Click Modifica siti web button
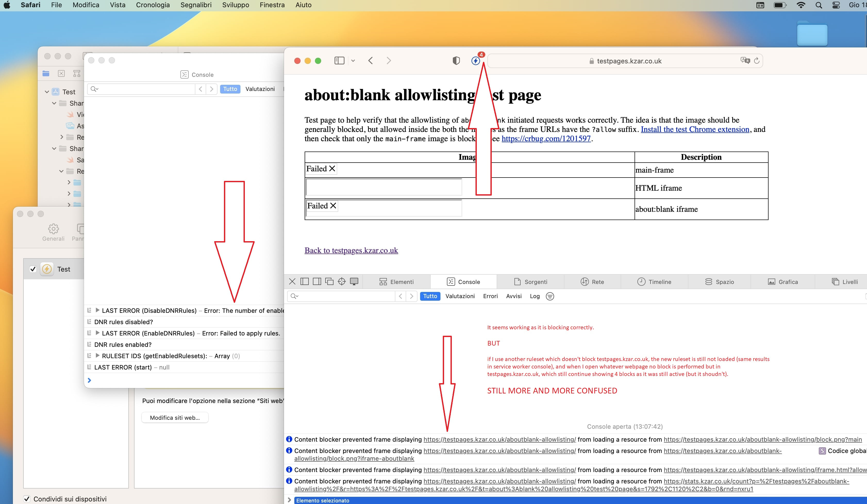This screenshot has width=867, height=504. point(175,418)
